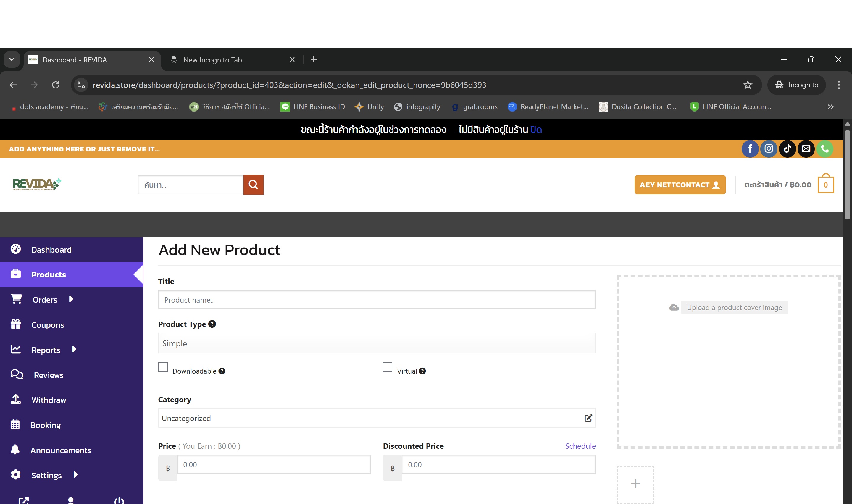
Task: Click Product Type help question icon
Action: 212,324
